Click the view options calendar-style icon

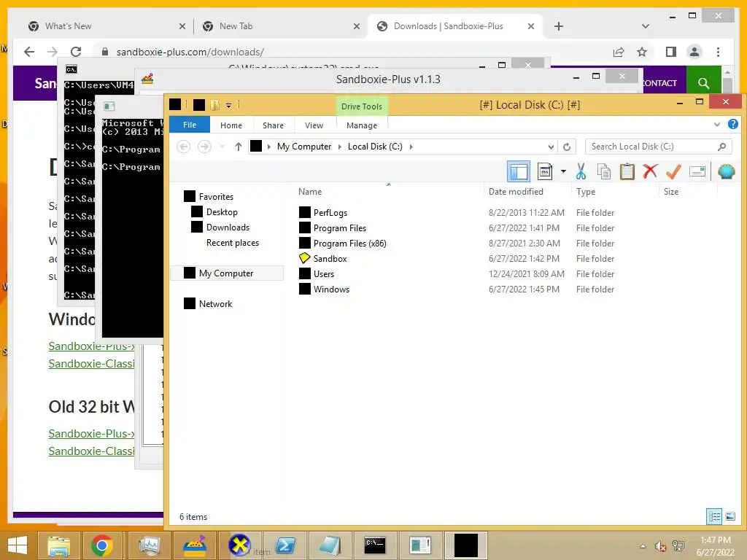(544, 171)
